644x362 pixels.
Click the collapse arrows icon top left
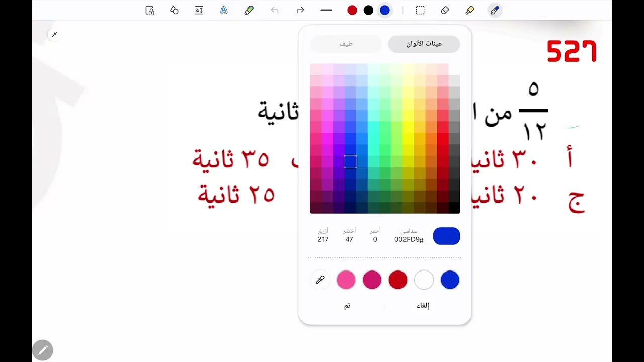(54, 34)
